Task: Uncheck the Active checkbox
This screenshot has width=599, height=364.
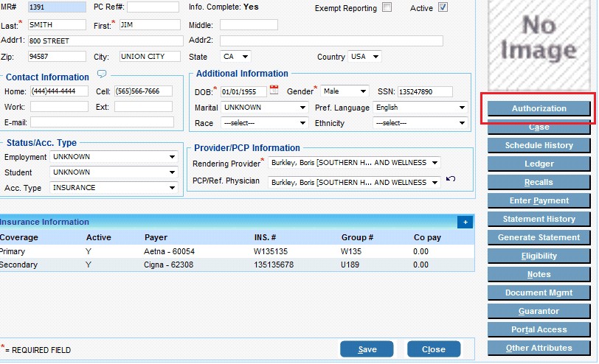Action: coord(443,8)
